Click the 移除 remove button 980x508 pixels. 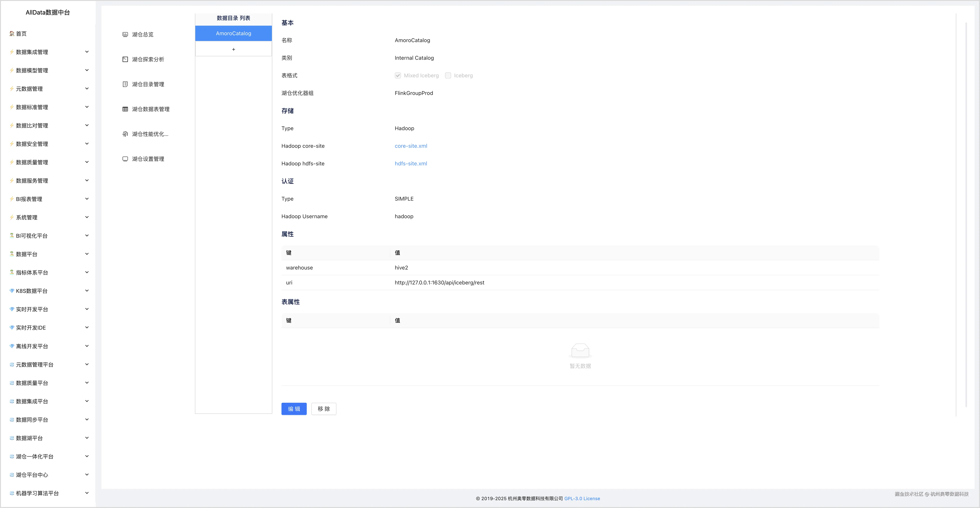[x=323, y=409]
